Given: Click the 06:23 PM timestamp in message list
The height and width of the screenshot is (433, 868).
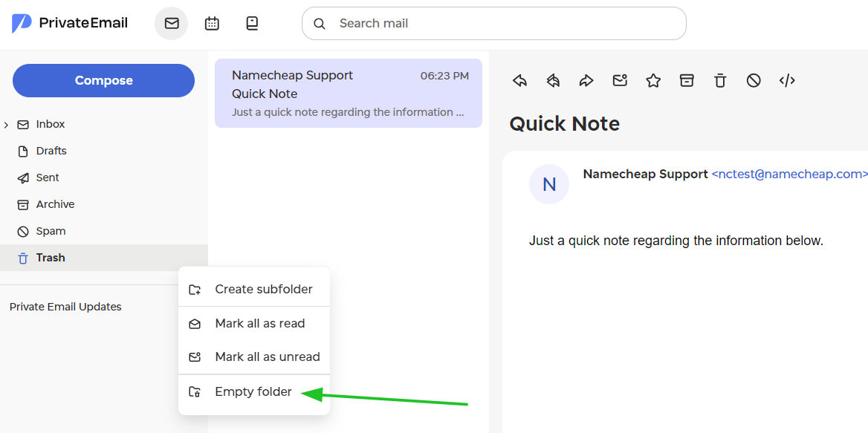Looking at the screenshot, I should [x=444, y=76].
